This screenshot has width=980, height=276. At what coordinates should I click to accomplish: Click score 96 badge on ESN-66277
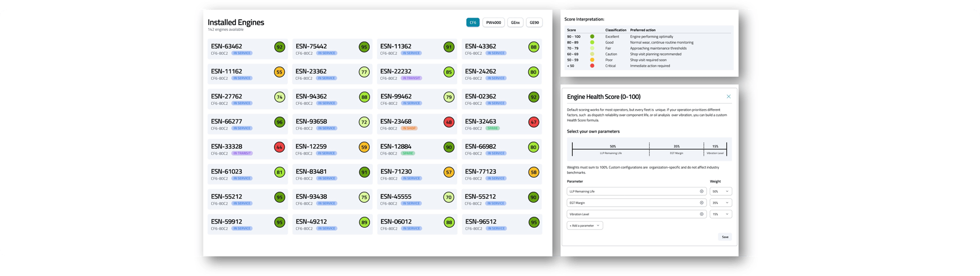point(279,122)
